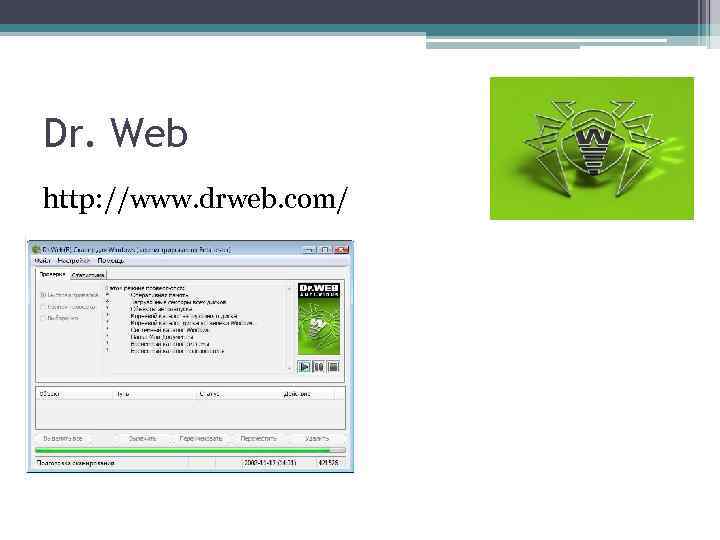Click the date and time in status bar
Viewport: 720px width, 540px height.
(270, 462)
